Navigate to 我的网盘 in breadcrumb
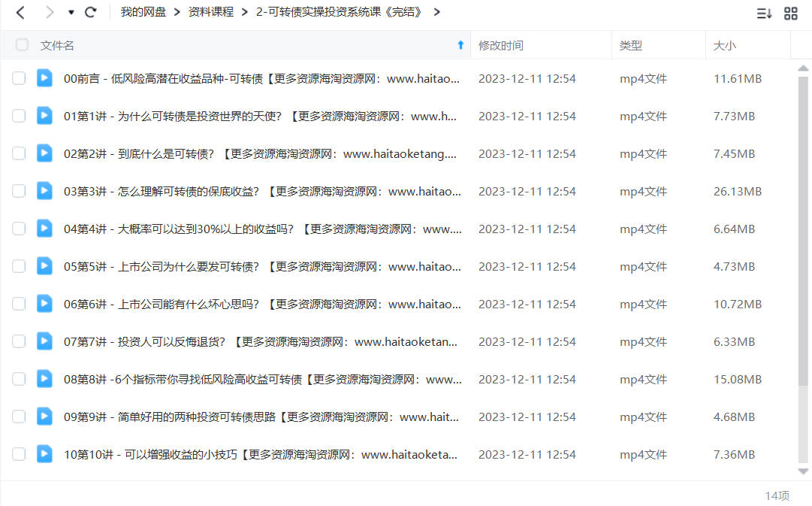The image size is (812, 506). 143,12
